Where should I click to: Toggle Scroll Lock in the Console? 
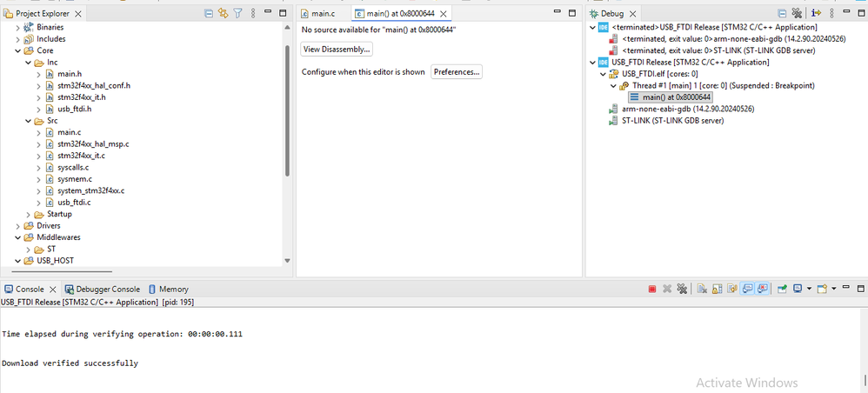point(717,289)
